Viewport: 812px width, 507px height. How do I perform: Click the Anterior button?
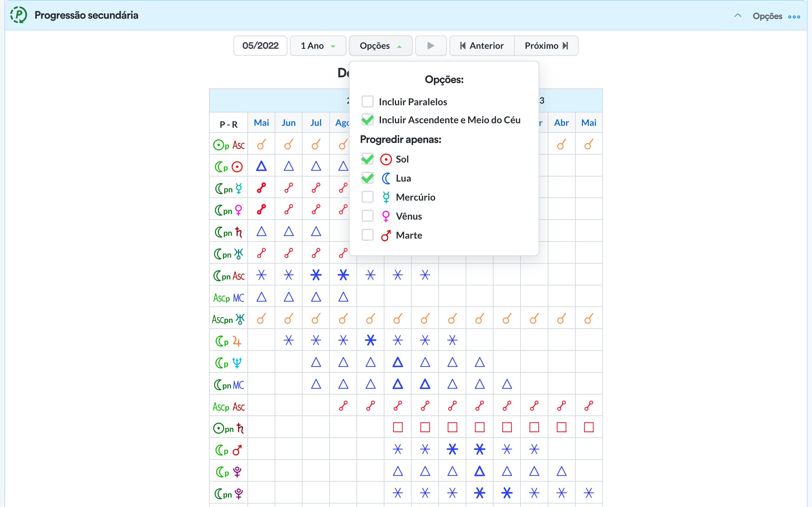pyautogui.click(x=482, y=46)
